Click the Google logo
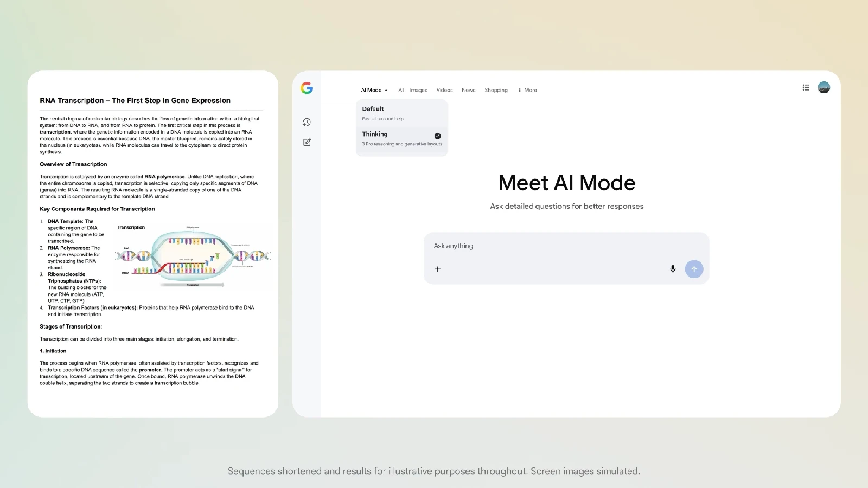868x488 pixels. coord(307,88)
